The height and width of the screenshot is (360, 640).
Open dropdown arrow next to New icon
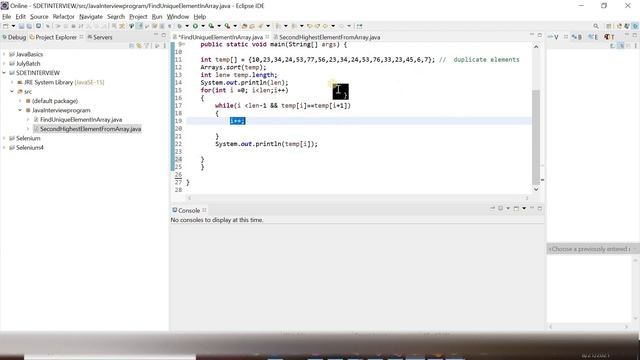13,26
